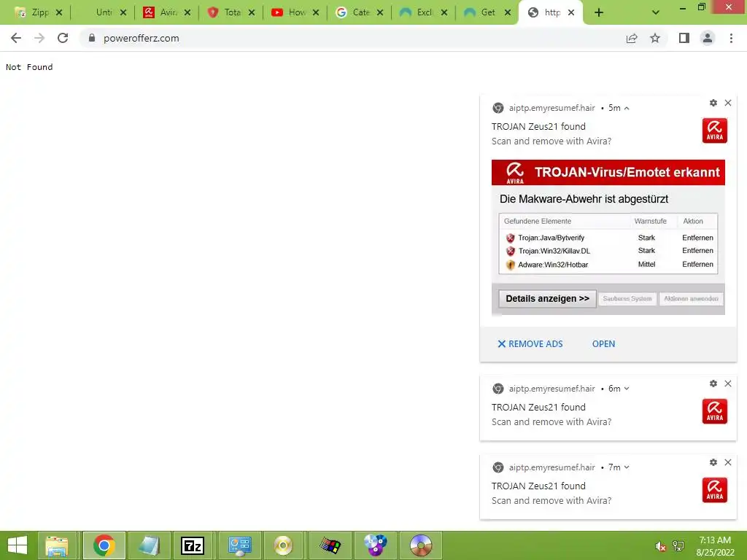Dismiss the 6m notification
Image resolution: width=747 pixels, height=560 pixels.
coord(728,384)
